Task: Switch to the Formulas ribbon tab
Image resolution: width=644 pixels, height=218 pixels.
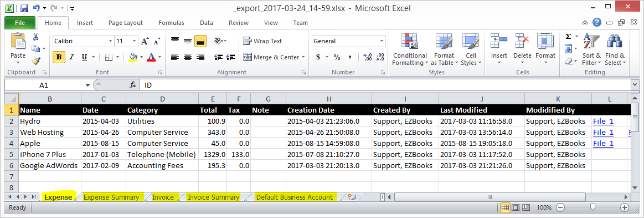Action: (x=171, y=23)
